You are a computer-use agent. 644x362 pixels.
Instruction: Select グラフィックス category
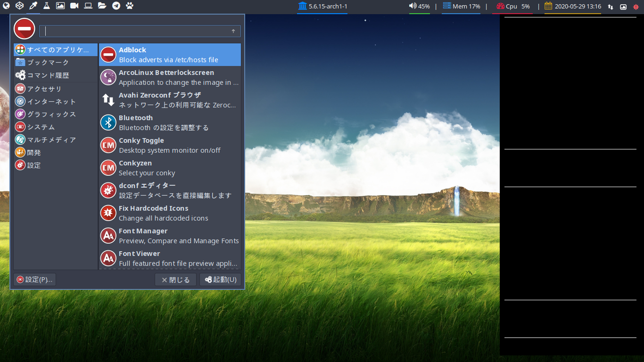tap(56, 114)
